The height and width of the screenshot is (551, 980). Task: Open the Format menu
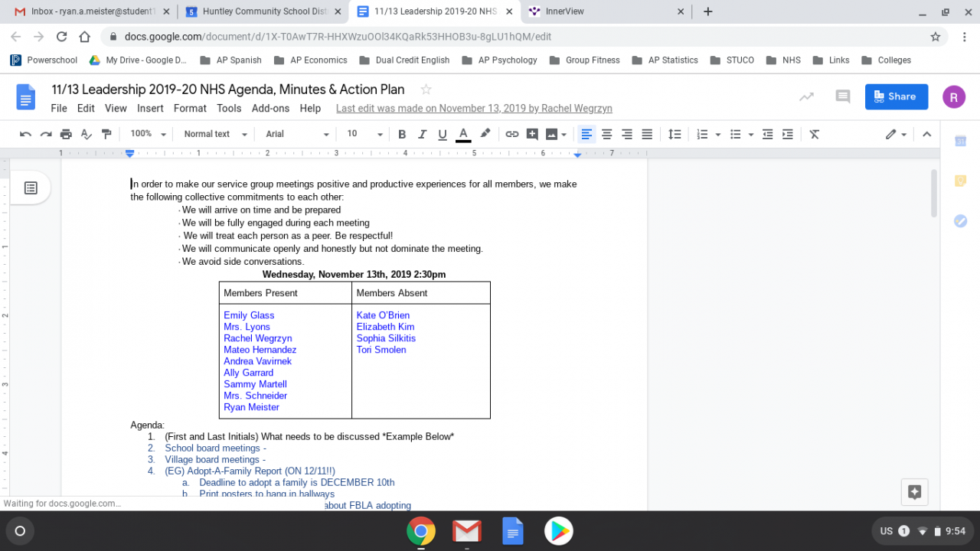pyautogui.click(x=190, y=109)
